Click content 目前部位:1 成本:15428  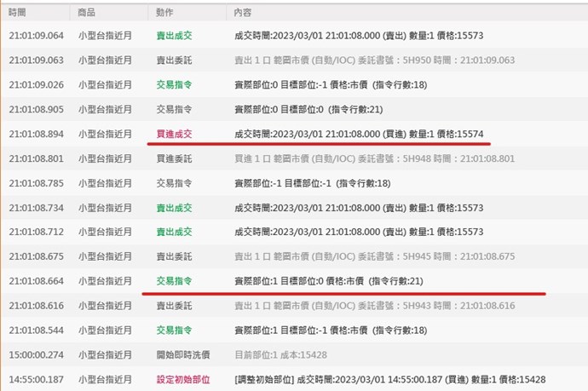281,354
